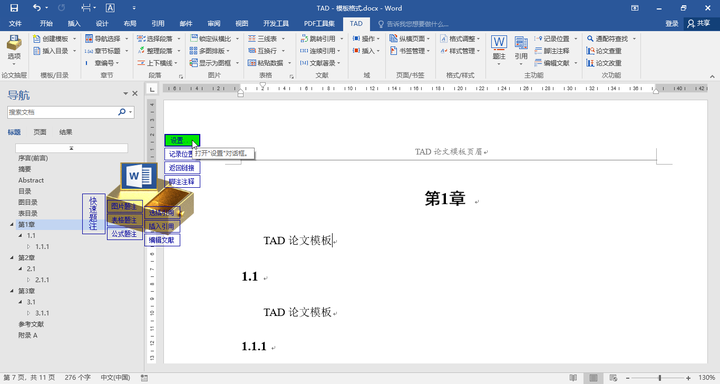This screenshot has height=384, width=720.
Task: Click the Undo arrow in the quick access toolbar
Action: (37, 8)
